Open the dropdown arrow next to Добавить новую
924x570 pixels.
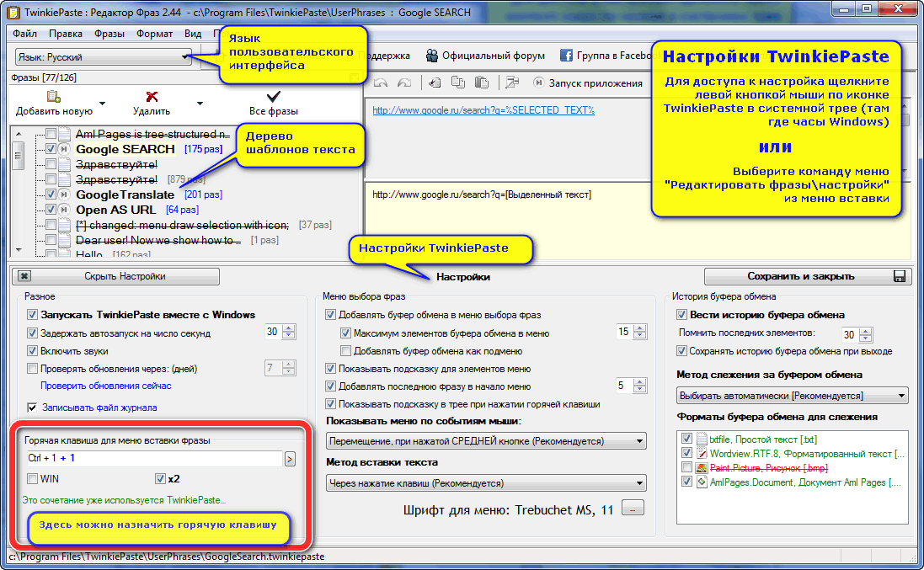tap(103, 104)
